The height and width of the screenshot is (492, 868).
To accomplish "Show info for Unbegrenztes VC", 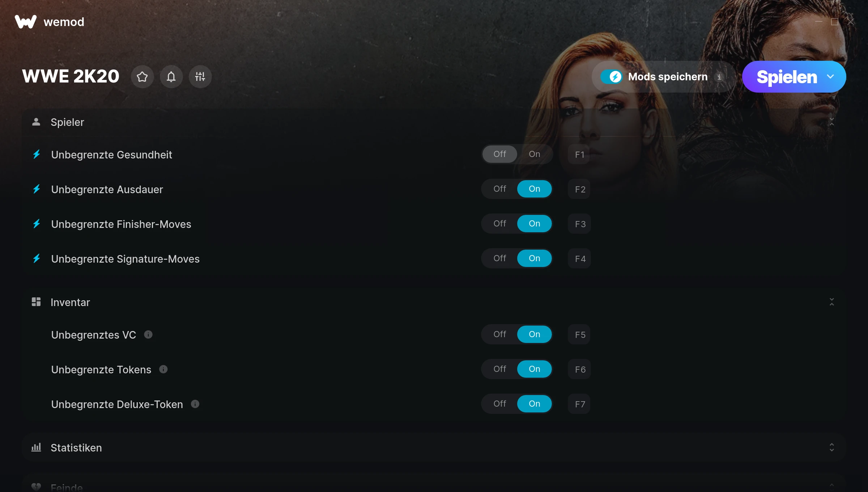I will point(148,335).
